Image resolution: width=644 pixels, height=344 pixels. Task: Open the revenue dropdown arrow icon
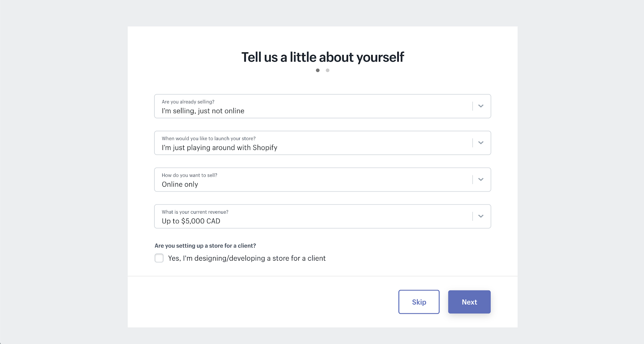pyautogui.click(x=481, y=216)
